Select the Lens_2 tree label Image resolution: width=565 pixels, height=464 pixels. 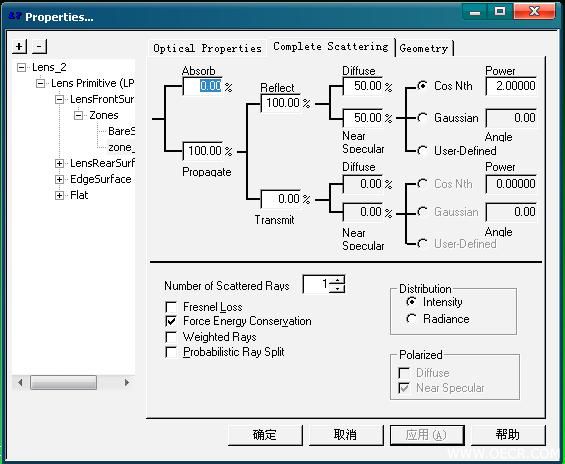[49, 67]
